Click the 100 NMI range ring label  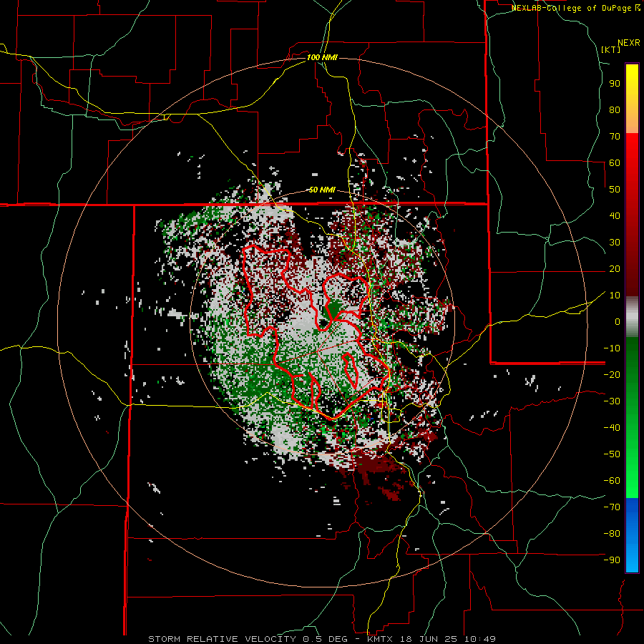click(322, 57)
